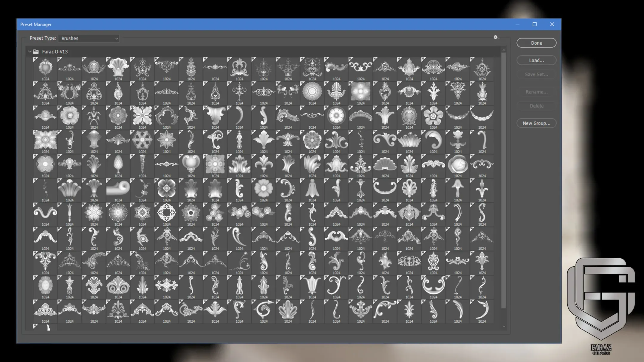This screenshot has width=644, height=362.
Task: Click the scrollbar up arrow in brush list
Action: pos(504,50)
